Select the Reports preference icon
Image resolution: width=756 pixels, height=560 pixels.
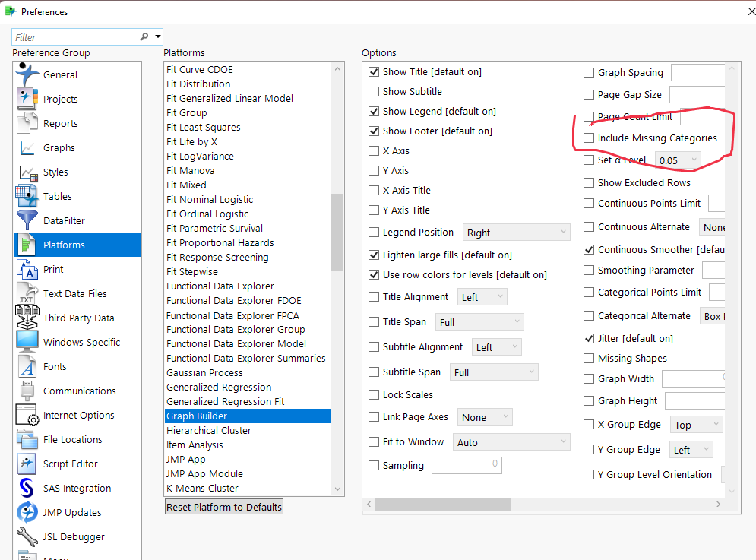pyautogui.click(x=60, y=123)
